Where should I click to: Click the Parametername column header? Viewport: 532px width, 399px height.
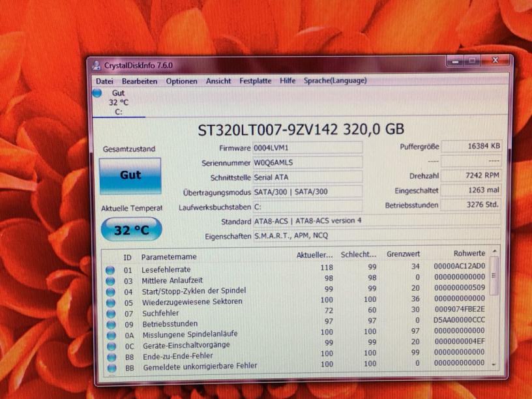[169, 257]
